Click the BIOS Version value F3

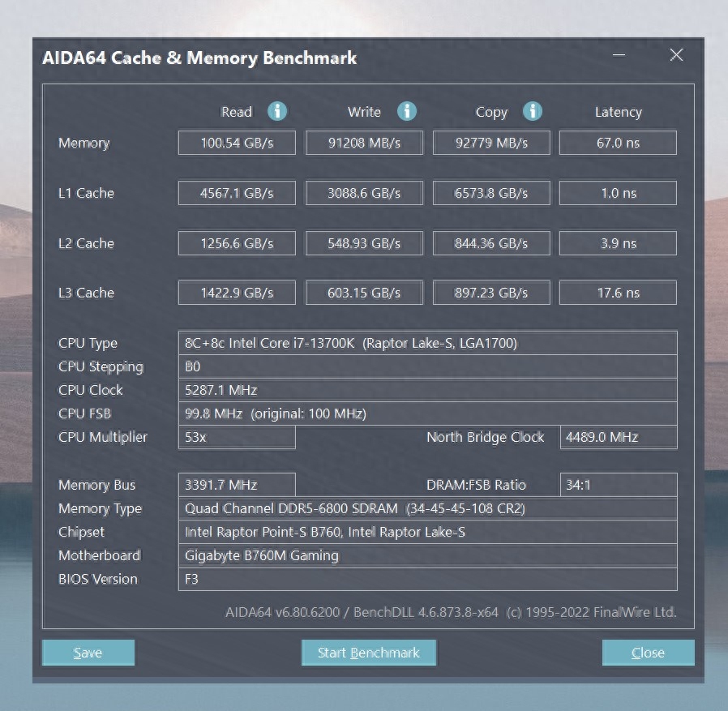click(427, 579)
